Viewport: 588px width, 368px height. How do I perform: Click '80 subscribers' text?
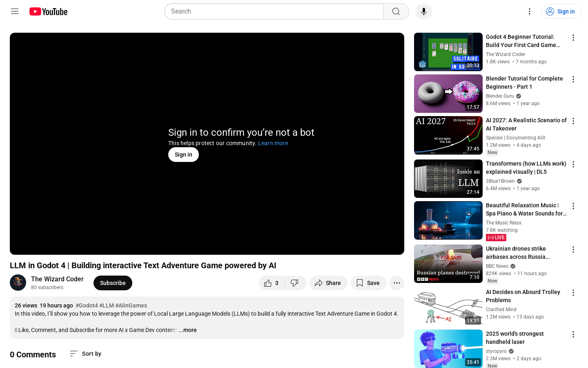[47, 287]
